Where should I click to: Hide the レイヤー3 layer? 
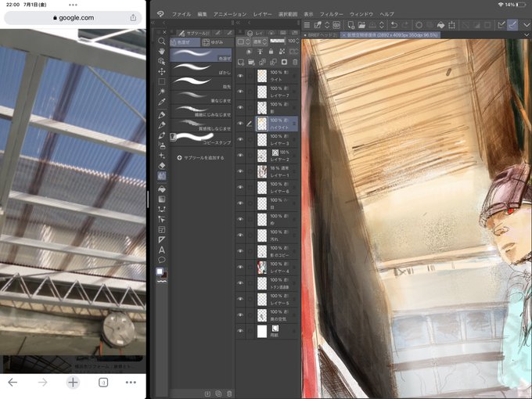point(240,139)
